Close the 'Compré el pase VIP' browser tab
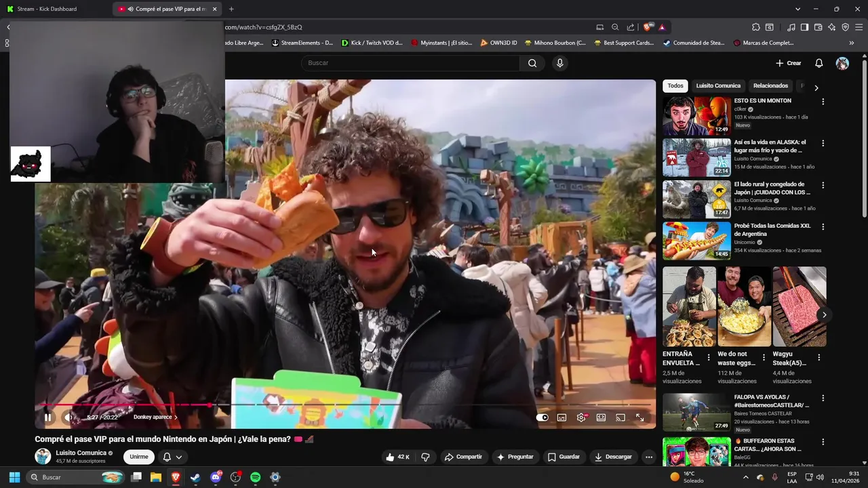Screen dimensions: 868x488 (215, 9)
